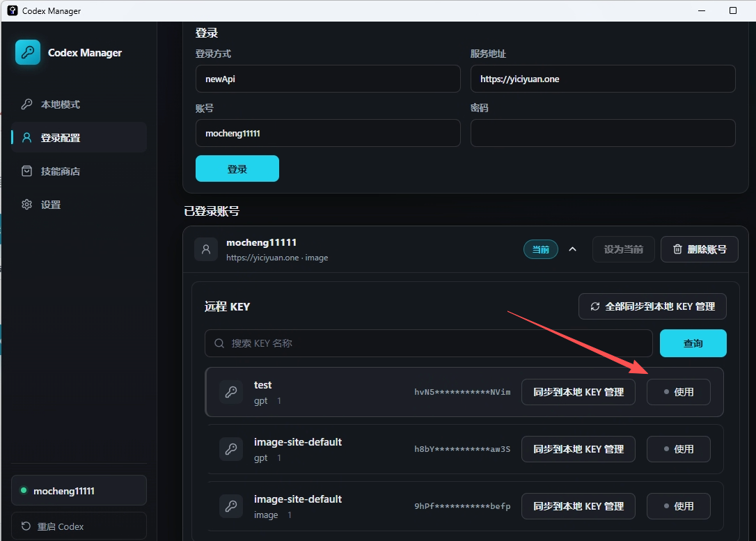This screenshot has width=756, height=541.
Task: Click the key icon beside 本地模式
Action: [27, 104]
